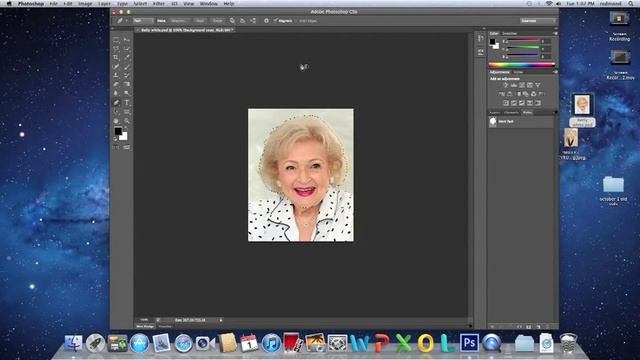
Task: Open the pen options gear menu
Action: click(266, 20)
